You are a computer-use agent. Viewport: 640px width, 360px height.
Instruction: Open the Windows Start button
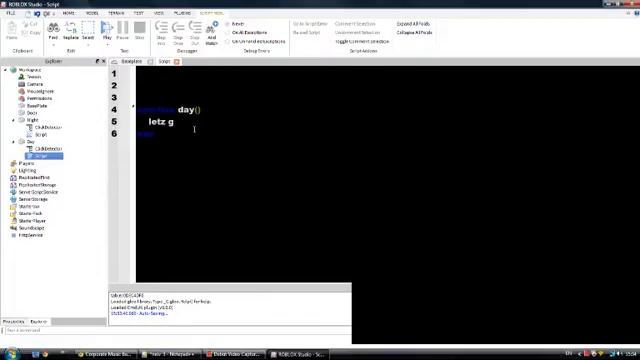(11, 354)
